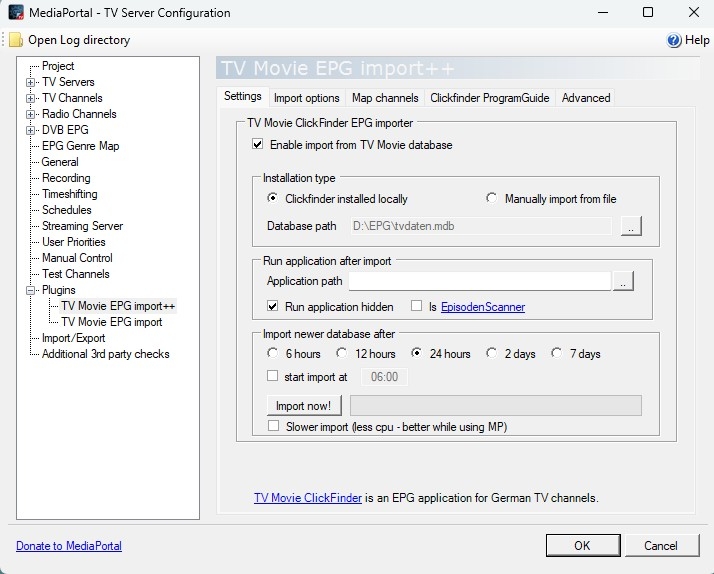Uncheck Enable import from TV Movie database
The height and width of the screenshot is (574, 714).
tap(258, 145)
